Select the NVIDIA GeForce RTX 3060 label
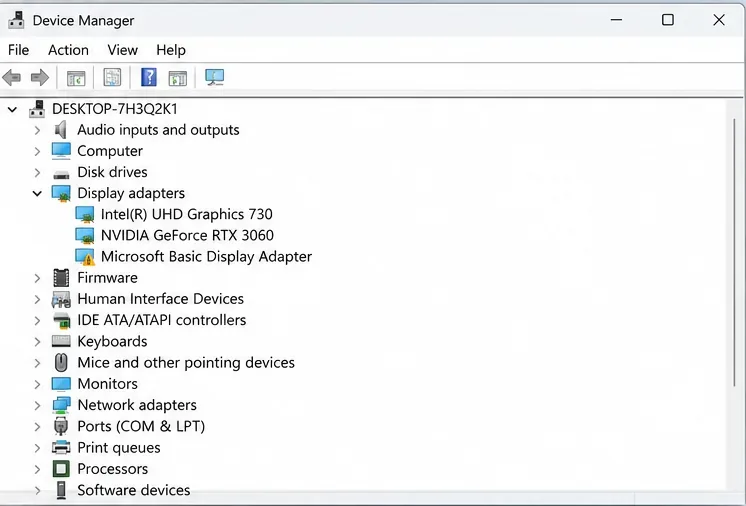Image resolution: width=746 pixels, height=506 pixels. tap(187, 235)
